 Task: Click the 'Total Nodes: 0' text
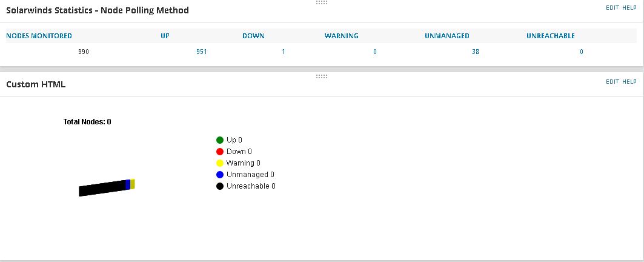pos(87,122)
